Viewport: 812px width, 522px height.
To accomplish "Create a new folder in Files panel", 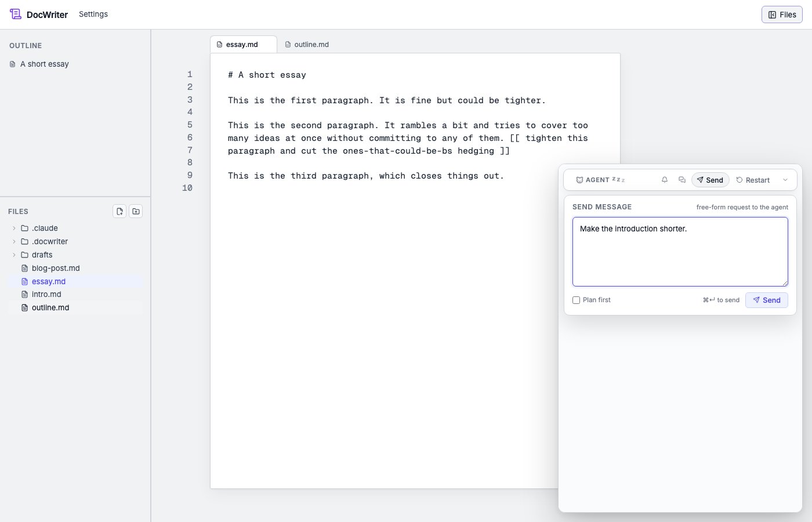I will [136, 211].
